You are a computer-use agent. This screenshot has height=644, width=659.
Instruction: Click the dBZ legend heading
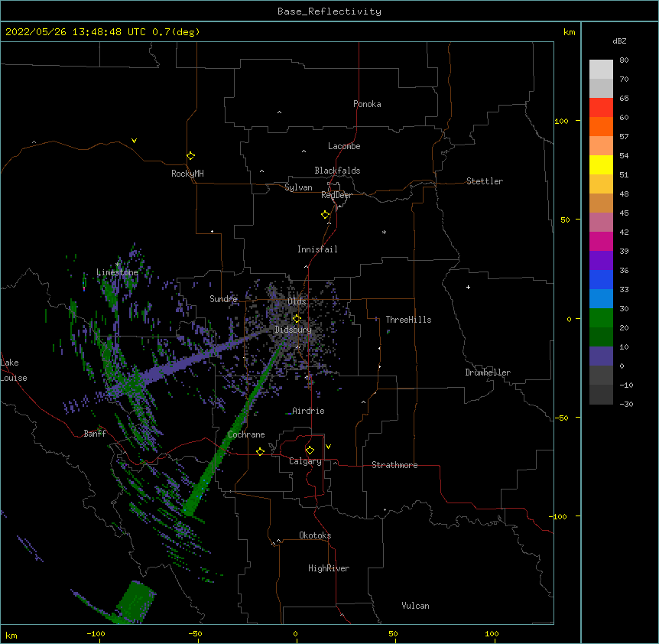[x=619, y=41]
